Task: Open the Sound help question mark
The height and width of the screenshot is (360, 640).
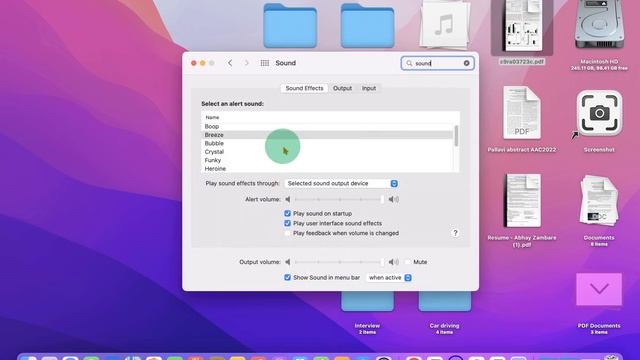Action: (x=455, y=233)
